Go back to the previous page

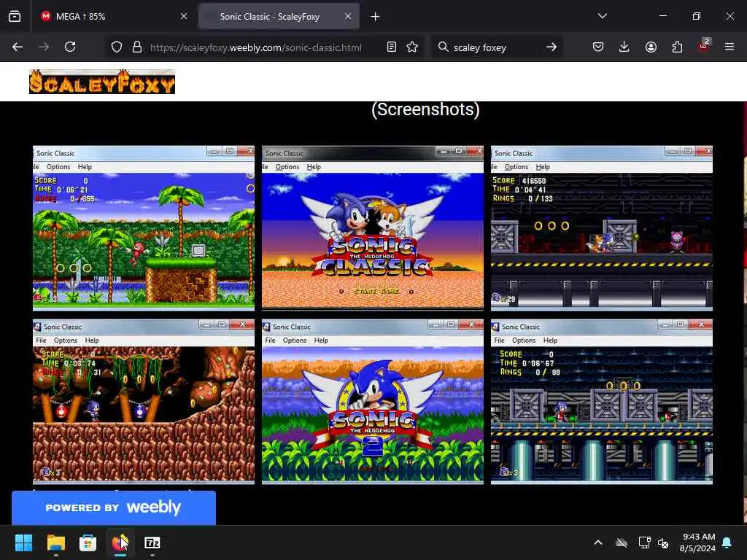(18, 47)
